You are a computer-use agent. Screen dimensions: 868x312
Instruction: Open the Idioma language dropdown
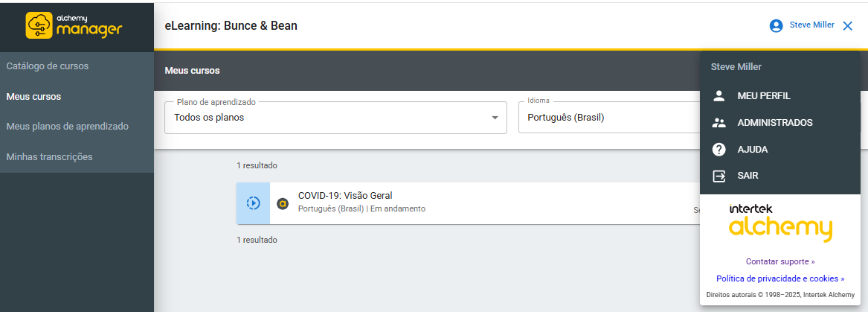coord(608,118)
